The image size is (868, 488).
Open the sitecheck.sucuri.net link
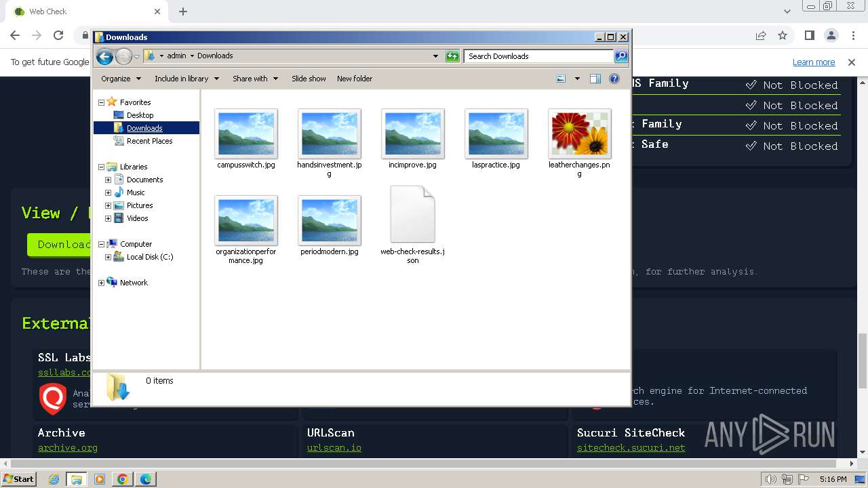point(631,447)
